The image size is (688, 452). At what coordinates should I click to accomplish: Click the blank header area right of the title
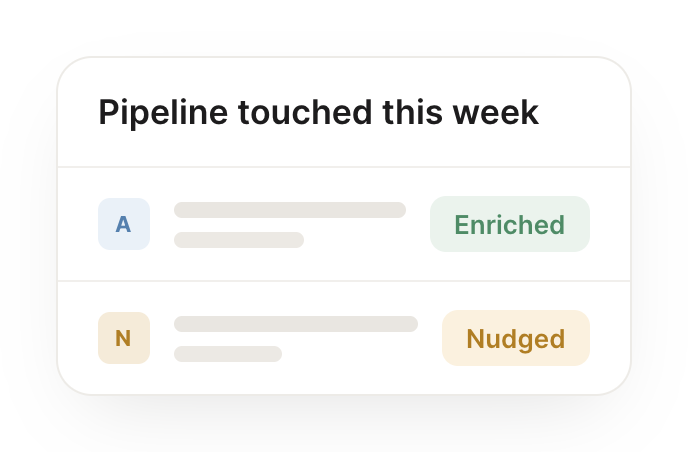coord(584,112)
